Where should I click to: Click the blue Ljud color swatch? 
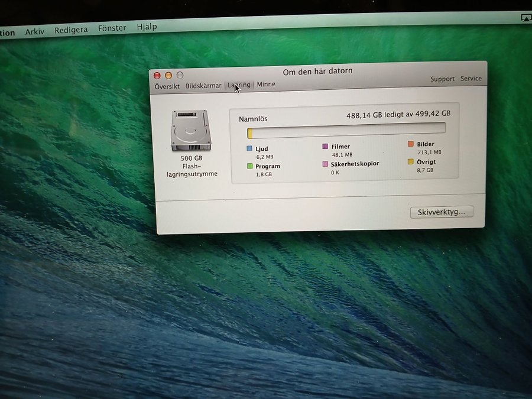[250, 149]
